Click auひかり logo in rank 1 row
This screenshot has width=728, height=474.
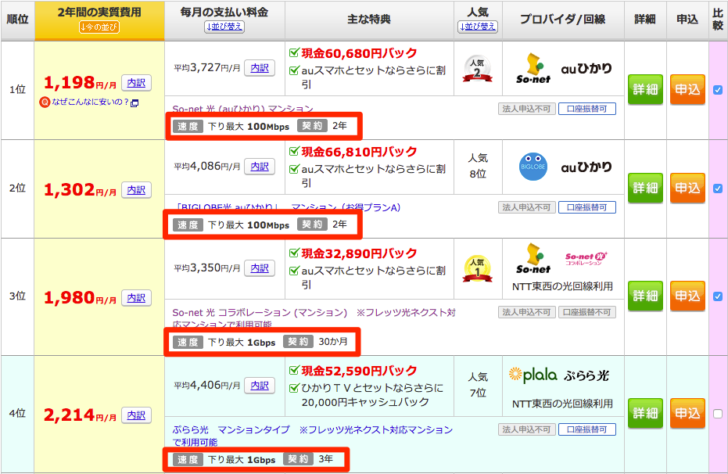tap(586, 69)
